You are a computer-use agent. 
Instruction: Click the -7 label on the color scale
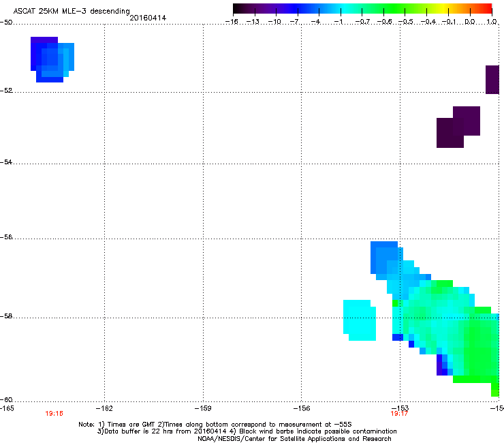[x=295, y=22]
